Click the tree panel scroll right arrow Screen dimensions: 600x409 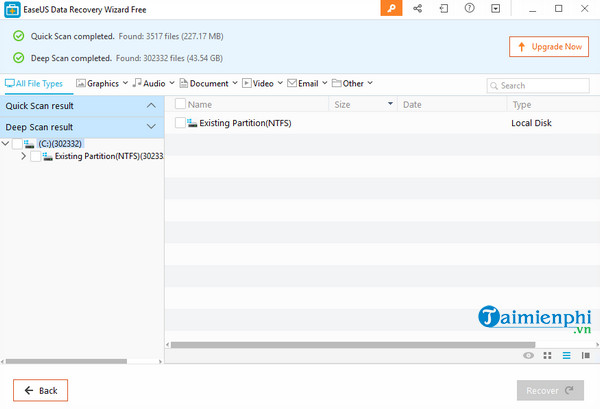pos(160,361)
